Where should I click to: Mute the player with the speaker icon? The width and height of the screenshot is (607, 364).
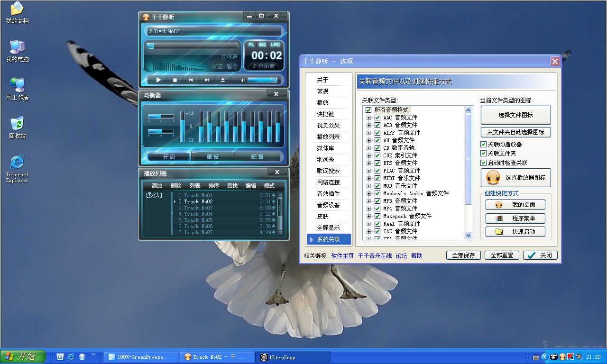[x=243, y=80]
